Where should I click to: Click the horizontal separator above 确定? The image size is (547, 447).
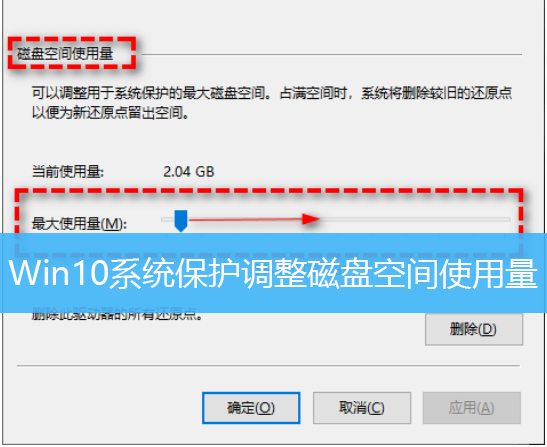[x=268, y=366]
